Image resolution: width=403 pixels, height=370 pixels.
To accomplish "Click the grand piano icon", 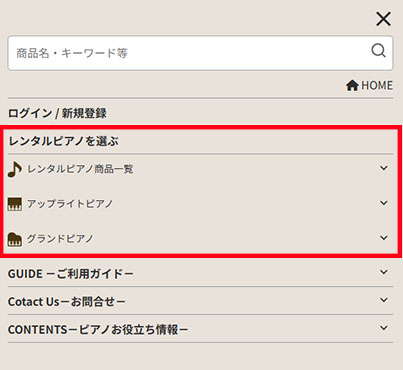I will [15, 239].
